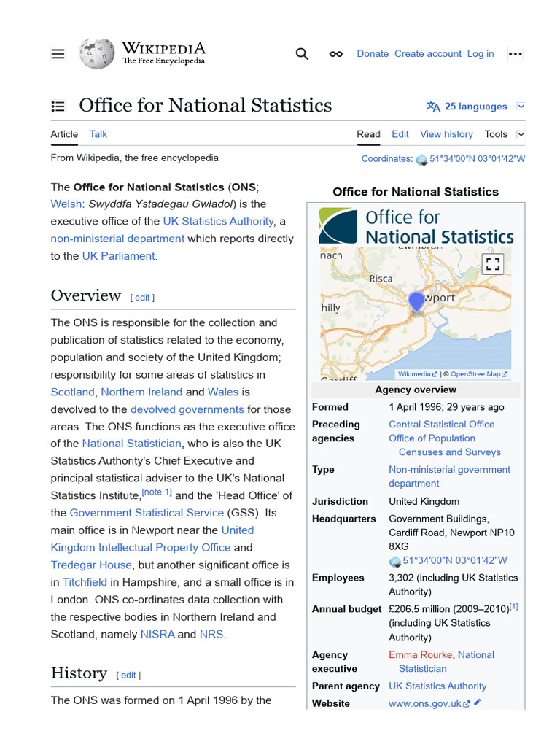Click the globe icon beside top coordinates
This screenshot has width=560, height=747.
point(421,160)
